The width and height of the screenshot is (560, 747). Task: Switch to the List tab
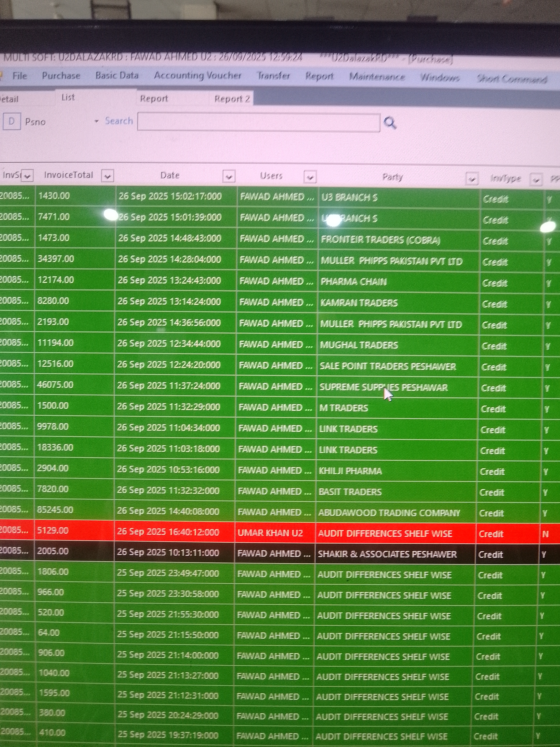(x=68, y=98)
